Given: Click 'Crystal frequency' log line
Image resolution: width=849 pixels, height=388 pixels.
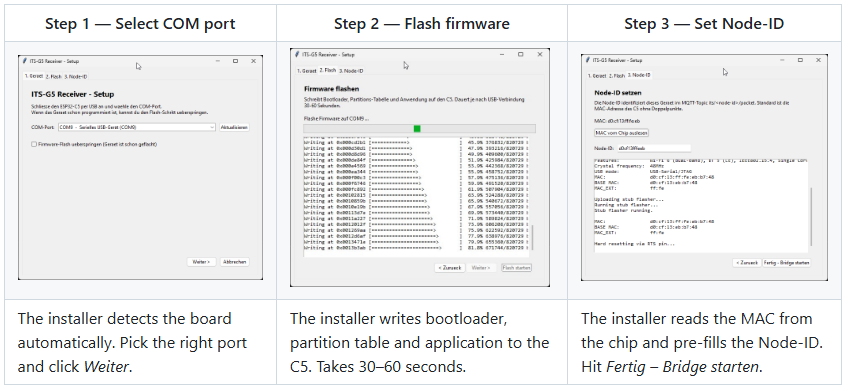Looking at the screenshot, I should 630,166.
